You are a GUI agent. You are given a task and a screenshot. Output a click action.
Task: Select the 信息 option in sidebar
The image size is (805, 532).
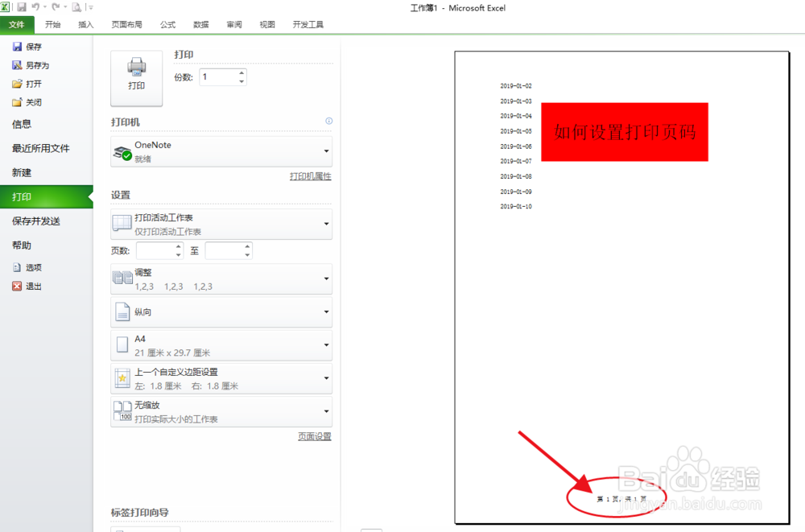[23, 125]
